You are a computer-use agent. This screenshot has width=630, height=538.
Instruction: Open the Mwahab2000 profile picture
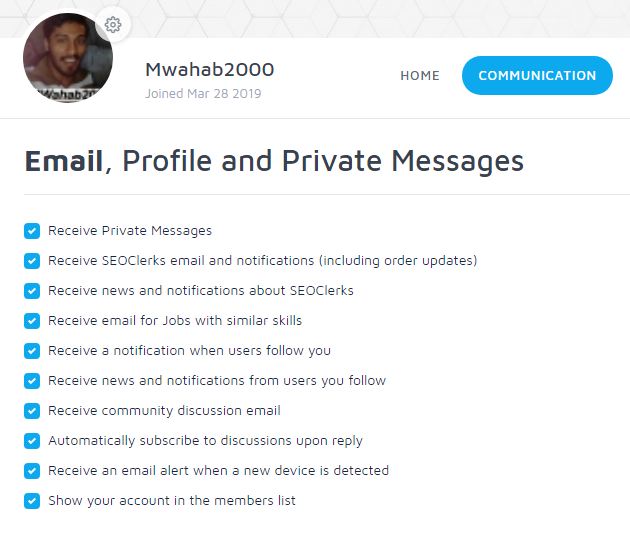67,60
